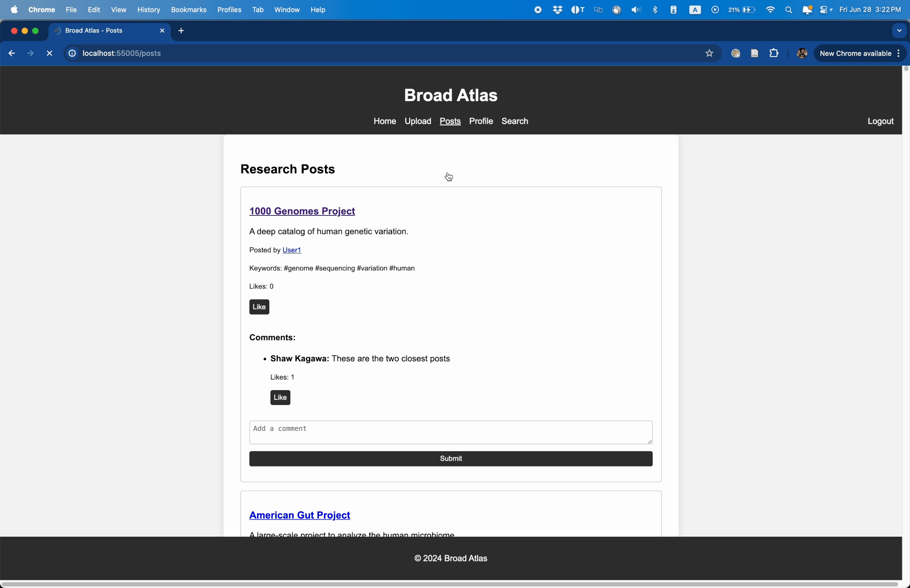910x588 pixels.
Task: Open Spotlight search in menu bar
Action: pos(788,10)
